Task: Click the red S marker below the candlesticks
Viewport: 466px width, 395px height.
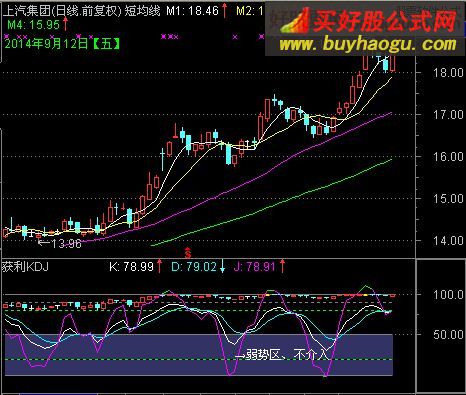Action: coord(188,253)
